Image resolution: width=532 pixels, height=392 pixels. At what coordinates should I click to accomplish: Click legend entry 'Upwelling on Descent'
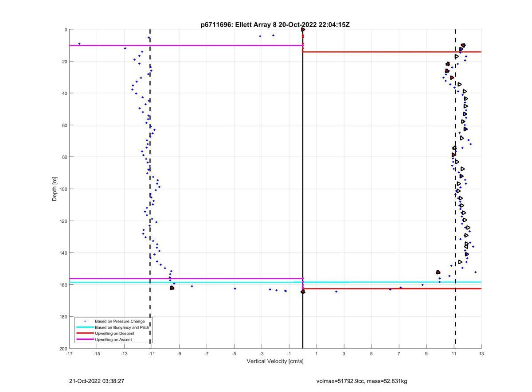113,334
